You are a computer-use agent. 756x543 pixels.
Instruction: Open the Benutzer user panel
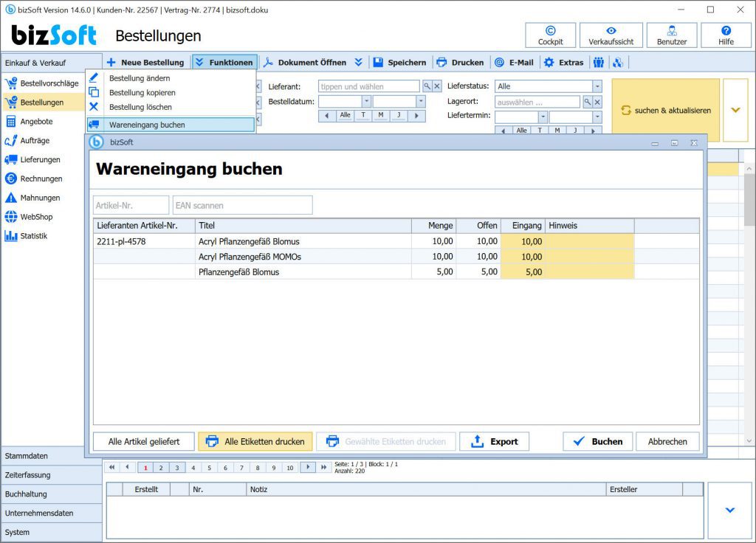coord(672,35)
